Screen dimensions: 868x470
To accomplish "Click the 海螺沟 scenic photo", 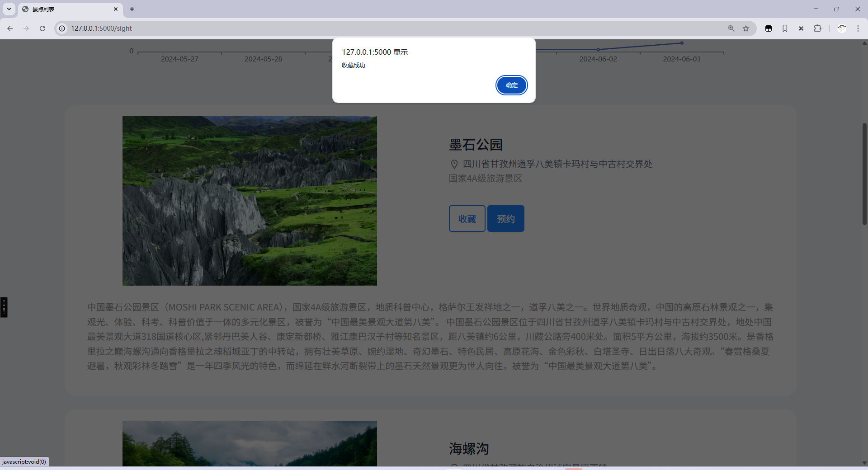I will click(250, 443).
